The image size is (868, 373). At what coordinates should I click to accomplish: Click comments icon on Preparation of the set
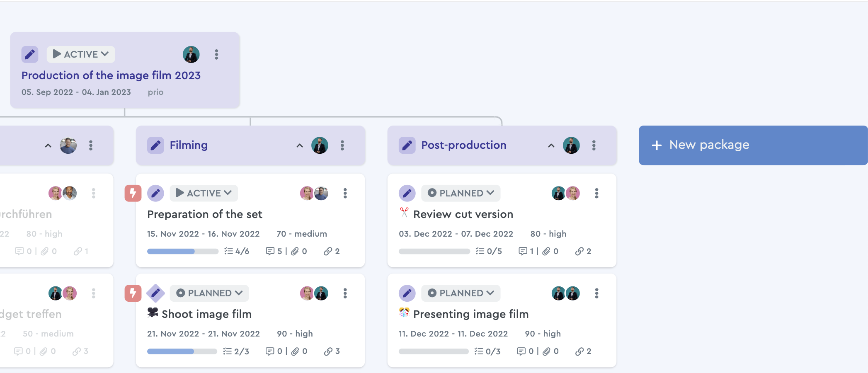tap(270, 251)
